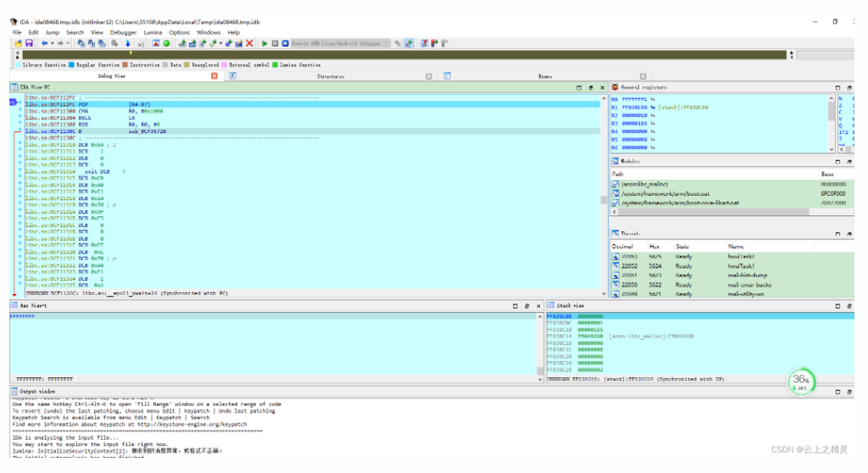Click the Lumina function green swatch
868x473 pixels.
tap(275, 64)
